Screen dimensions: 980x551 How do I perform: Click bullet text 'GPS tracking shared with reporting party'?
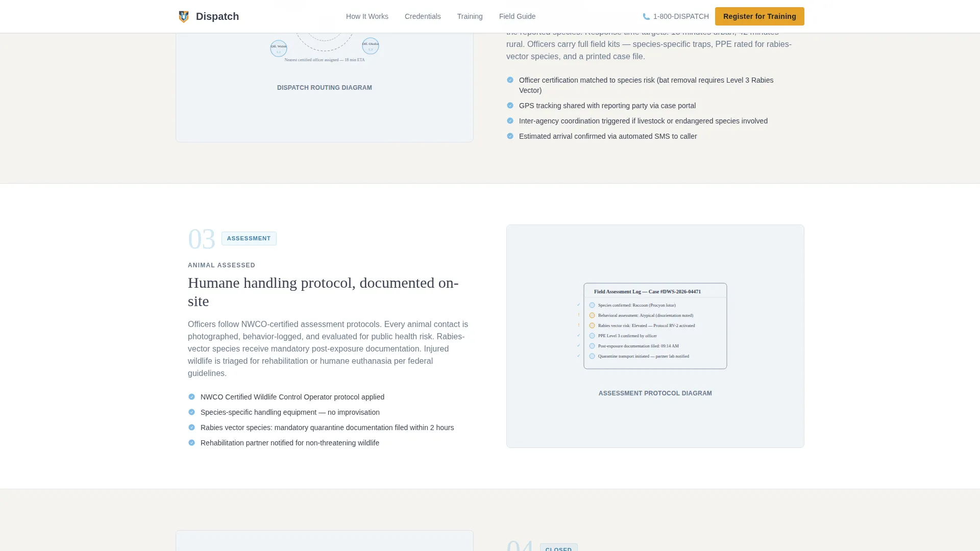[607, 106]
